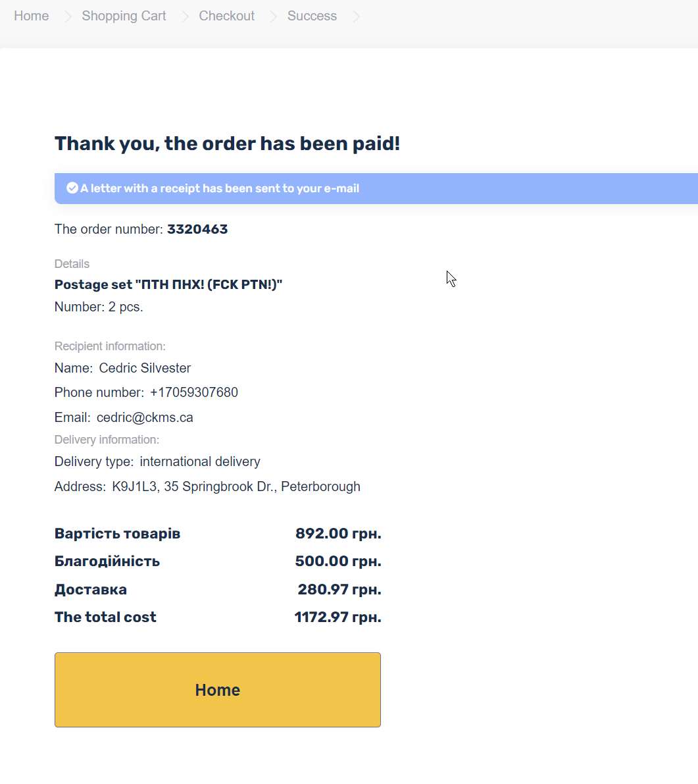Click the recipient name Cedric Silvester
This screenshot has height=784, width=698.
tap(145, 368)
